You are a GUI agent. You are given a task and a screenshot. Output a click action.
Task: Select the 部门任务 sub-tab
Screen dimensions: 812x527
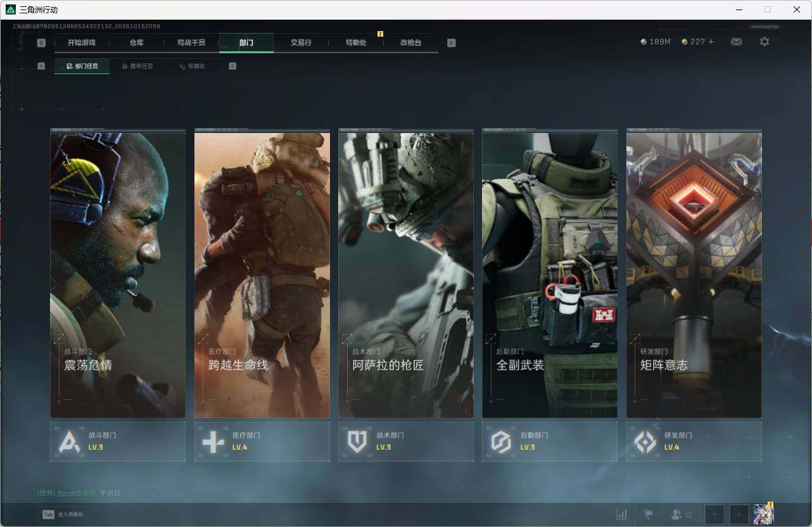coord(82,66)
